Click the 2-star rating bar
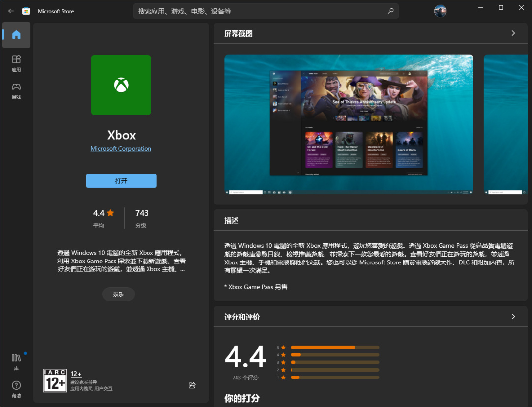This screenshot has height=407, width=532. [334, 370]
